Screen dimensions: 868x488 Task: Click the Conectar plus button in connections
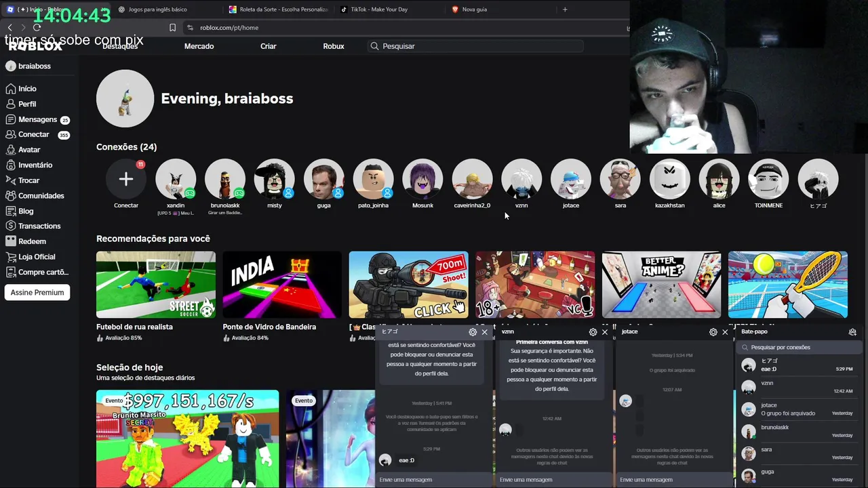[x=126, y=179]
